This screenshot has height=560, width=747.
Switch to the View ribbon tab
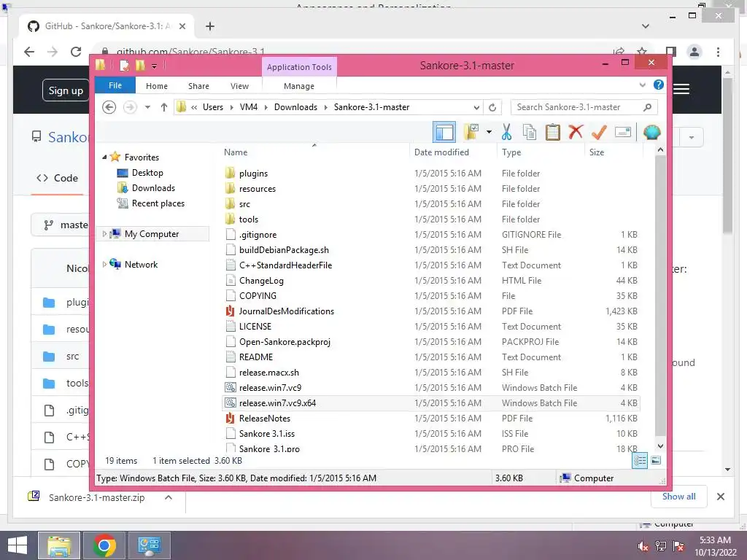click(239, 86)
